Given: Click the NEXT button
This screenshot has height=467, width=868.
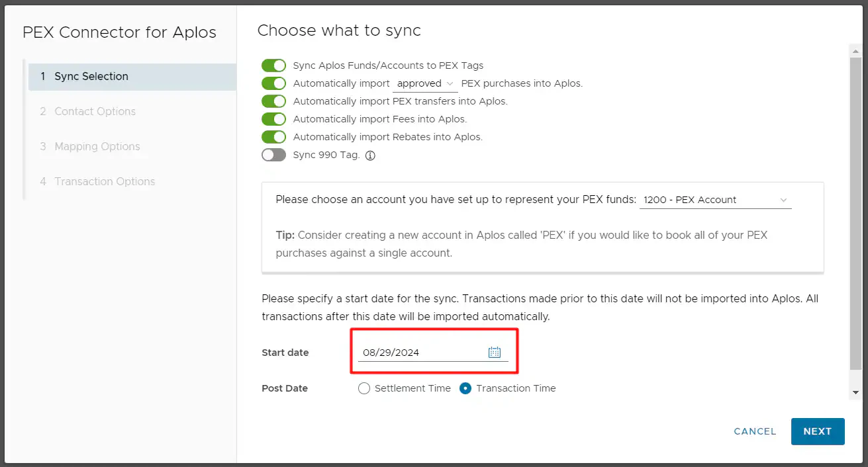Looking at the screenshot, I should (818, 431).
